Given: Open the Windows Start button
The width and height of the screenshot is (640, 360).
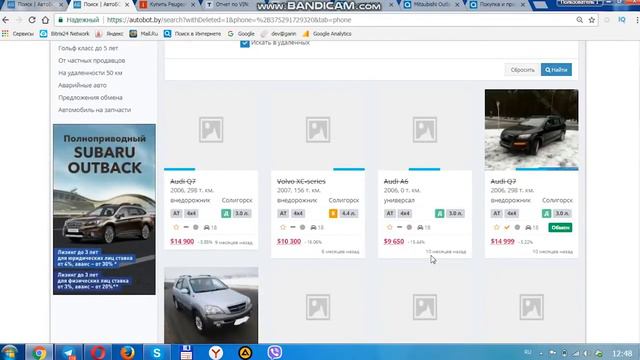Looking at the screenshot, I should coord(10,353).
